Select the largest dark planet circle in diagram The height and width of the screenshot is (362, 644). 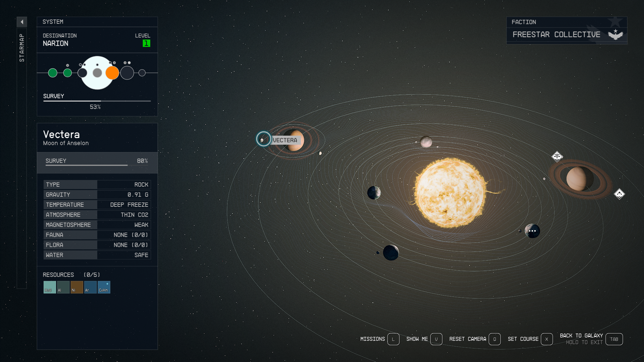[x=127, y=73]
